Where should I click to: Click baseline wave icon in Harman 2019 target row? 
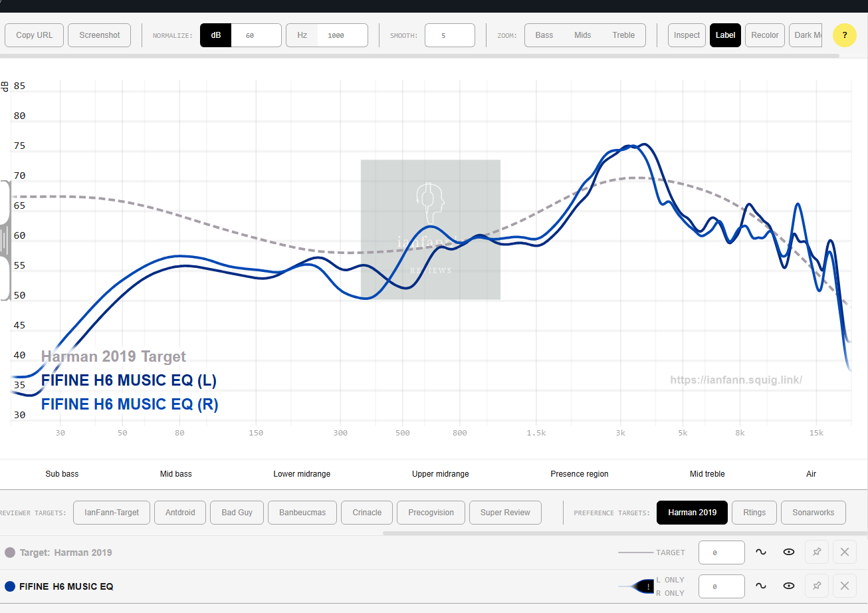761,552
